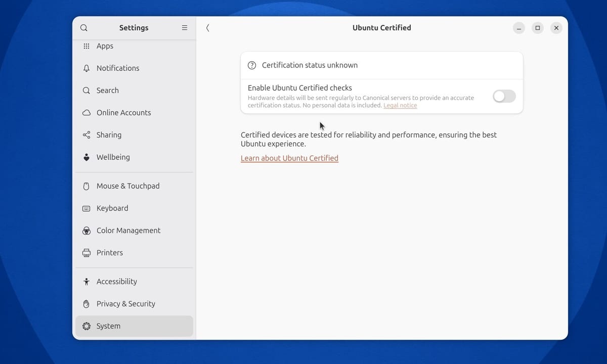
Task: Click the Mouse & Touchpad mouse icon
Action: tap(86, 186)
